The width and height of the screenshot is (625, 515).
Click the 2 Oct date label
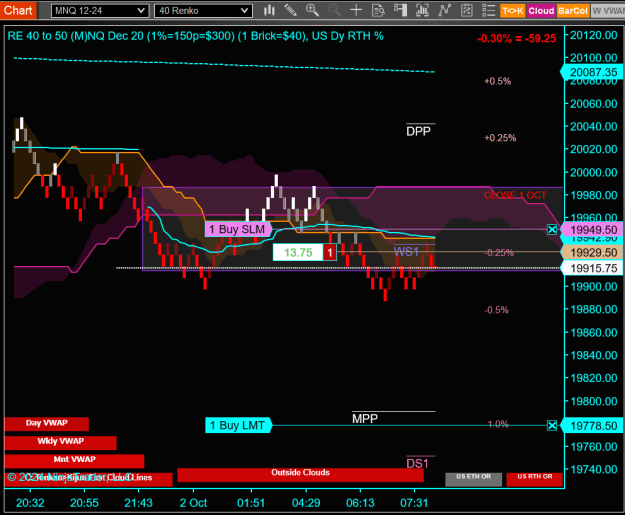(193, 503)
